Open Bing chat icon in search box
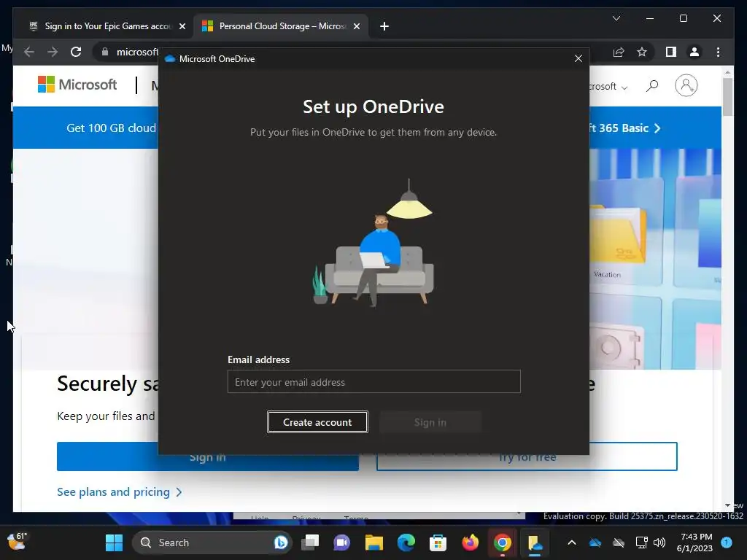The width and height of the screenshot is (747, 560). point(281,542)
